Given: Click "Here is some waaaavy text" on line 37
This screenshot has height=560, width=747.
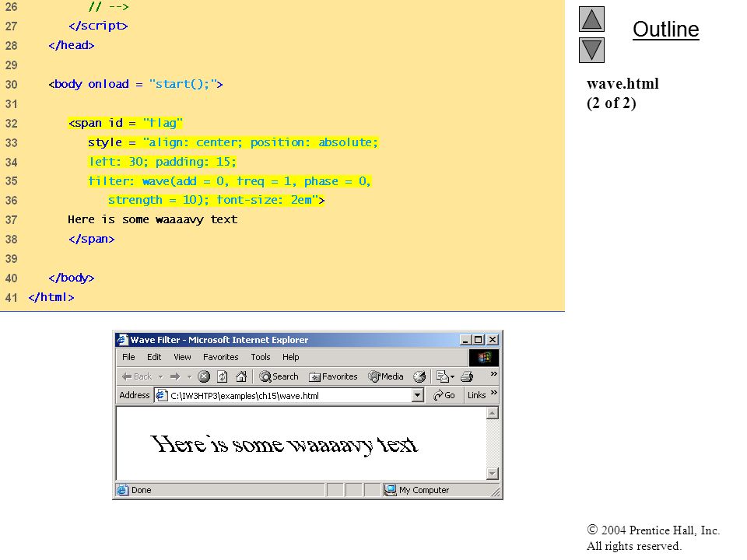Looking at the screenshot, I should [x=153, y=219].
